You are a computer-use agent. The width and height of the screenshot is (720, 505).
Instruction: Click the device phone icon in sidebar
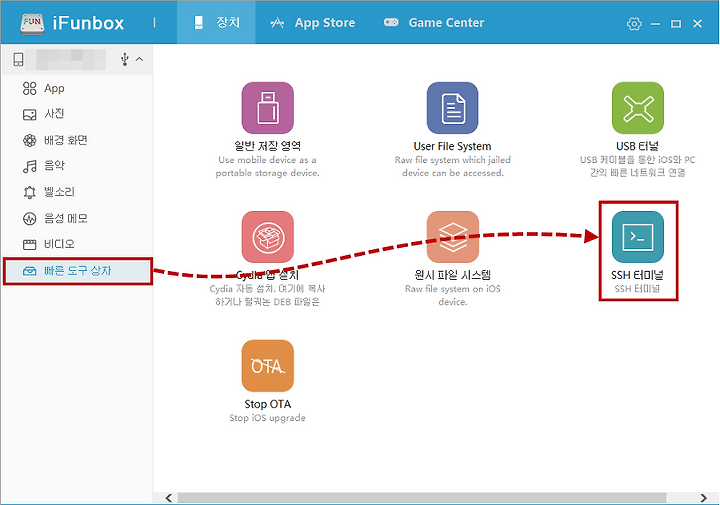click(18, 59)
